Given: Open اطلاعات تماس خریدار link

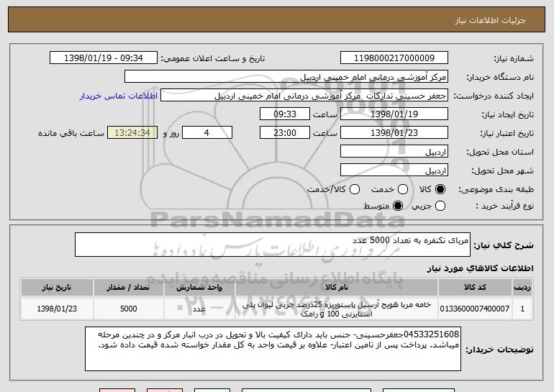Looking at the screenshot, I should (x=119, y=96).
